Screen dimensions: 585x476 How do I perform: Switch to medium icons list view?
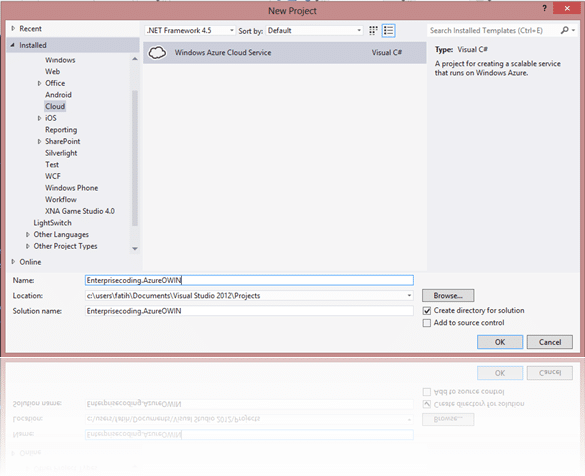tap(388, 31)
